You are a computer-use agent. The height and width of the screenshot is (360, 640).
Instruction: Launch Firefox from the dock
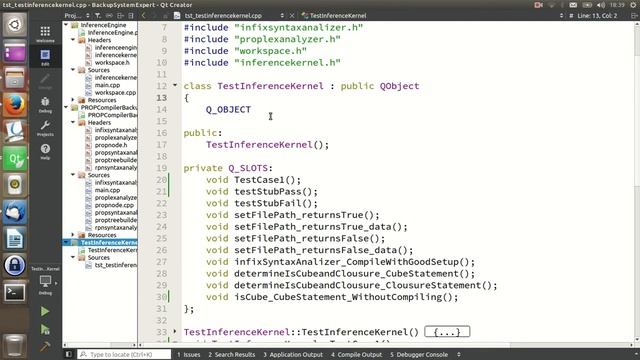(15, 105)
